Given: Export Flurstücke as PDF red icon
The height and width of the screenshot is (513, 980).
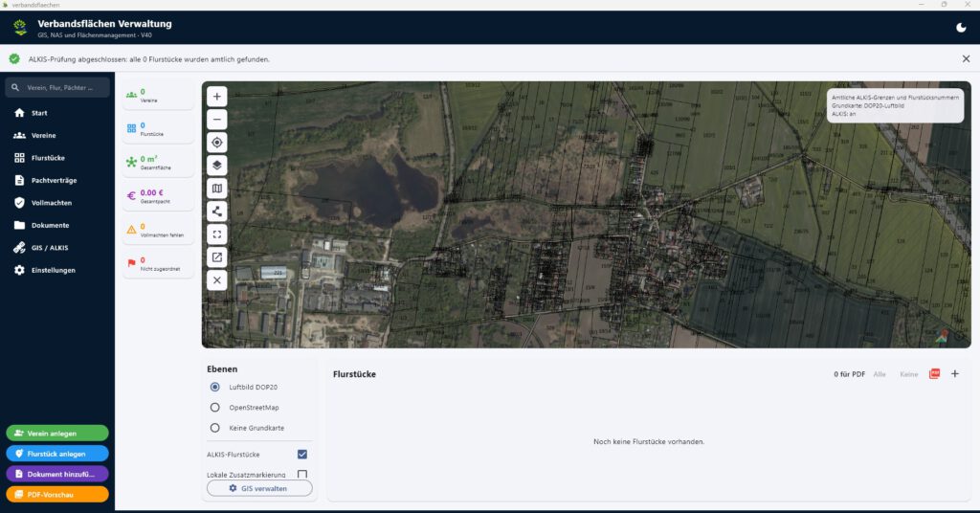Looking at the screenshot, I should (934, 373).
